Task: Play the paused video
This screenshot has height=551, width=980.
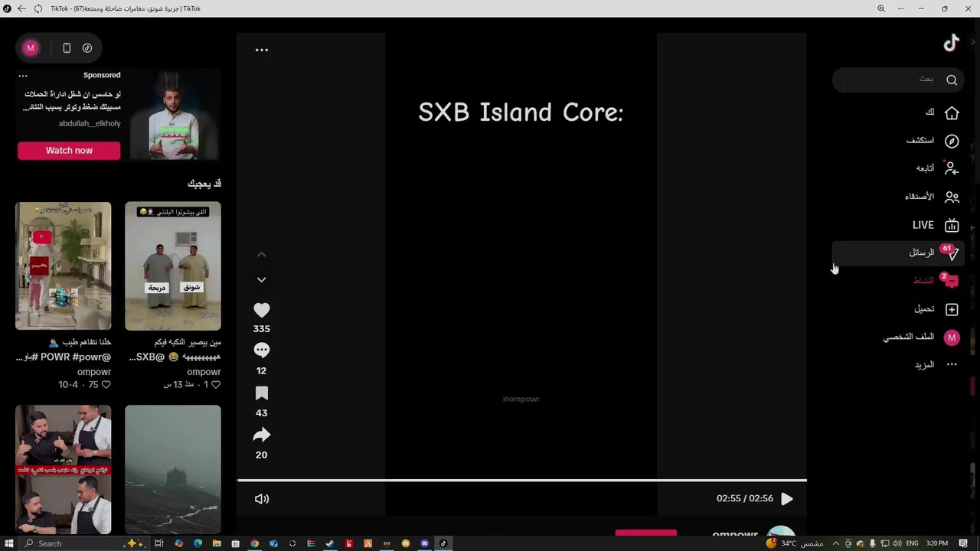Action: point(787,499)
